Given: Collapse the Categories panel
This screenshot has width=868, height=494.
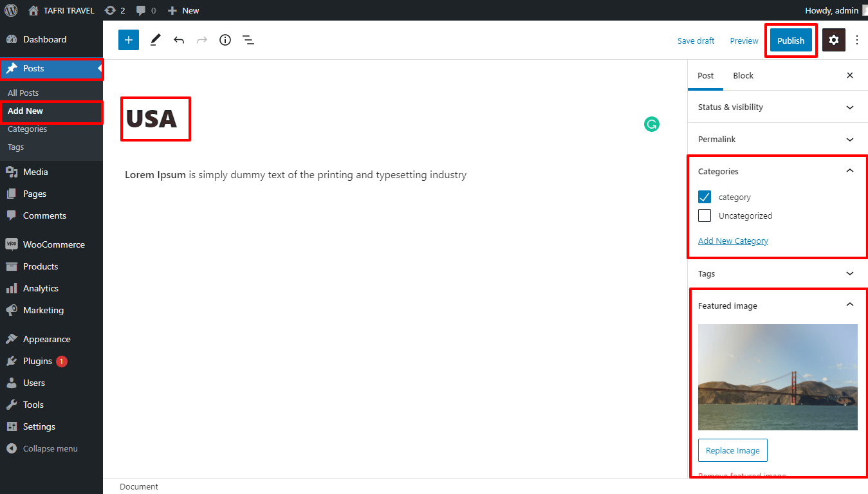Looking at the screenshot, I should (849, 170).
